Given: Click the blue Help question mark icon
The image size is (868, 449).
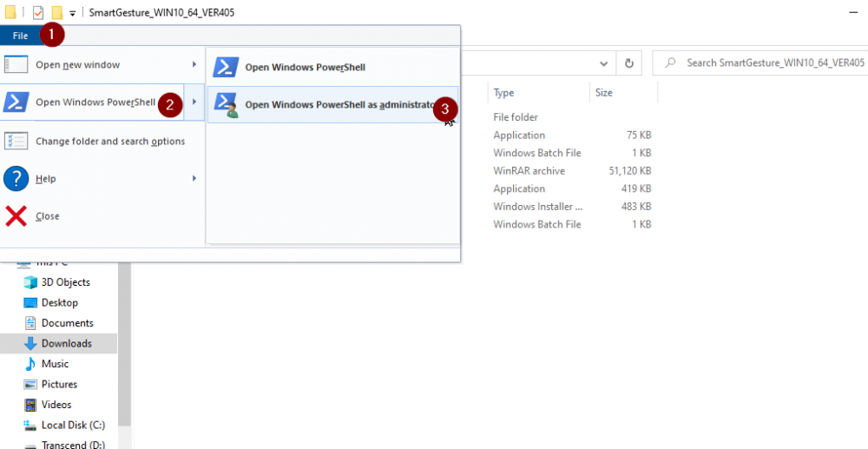Looking at the screenshot, I should pos(16,180).
